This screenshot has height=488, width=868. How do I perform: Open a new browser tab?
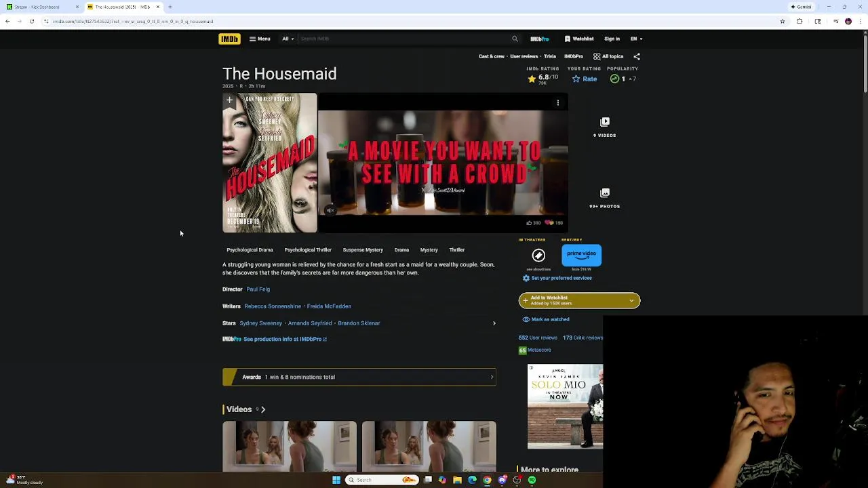[x=170, y=7]
